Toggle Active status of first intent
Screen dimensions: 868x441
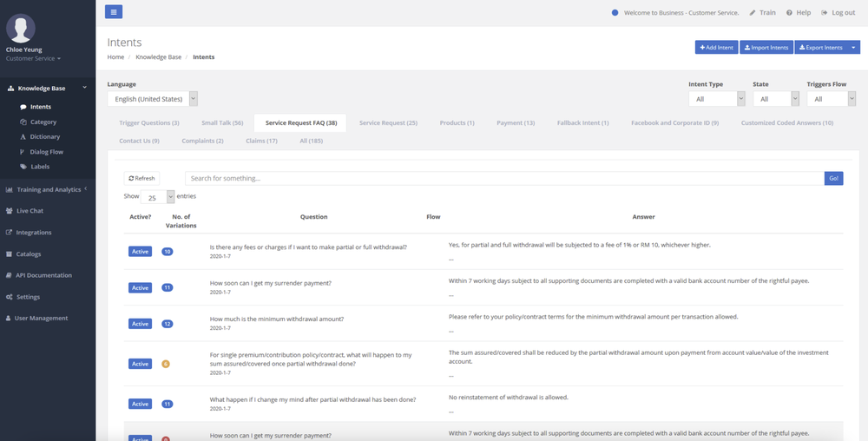(140, 252)
